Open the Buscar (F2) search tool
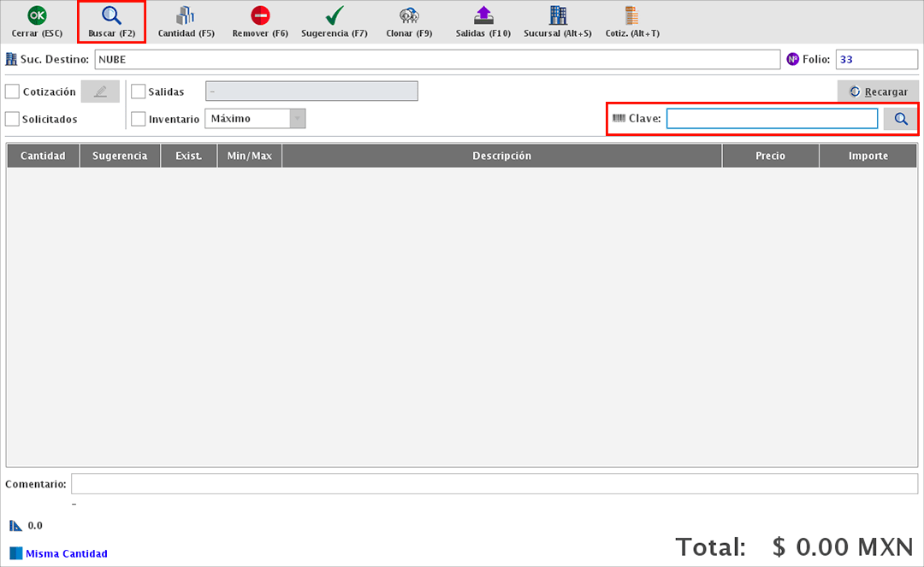The image size is (924, 567). (x=111, y=15)
